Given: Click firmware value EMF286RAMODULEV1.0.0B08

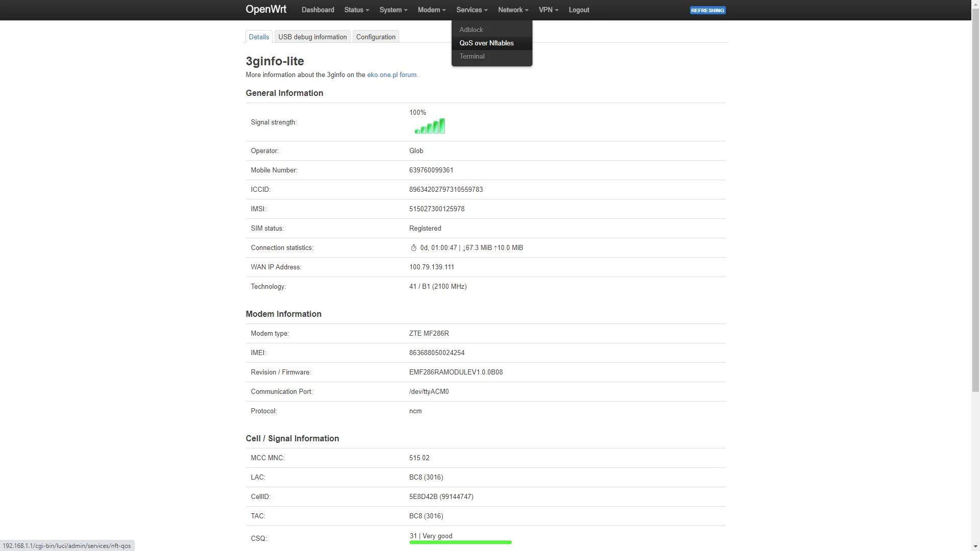Looking at the screenshot, I should click(456, 372).
